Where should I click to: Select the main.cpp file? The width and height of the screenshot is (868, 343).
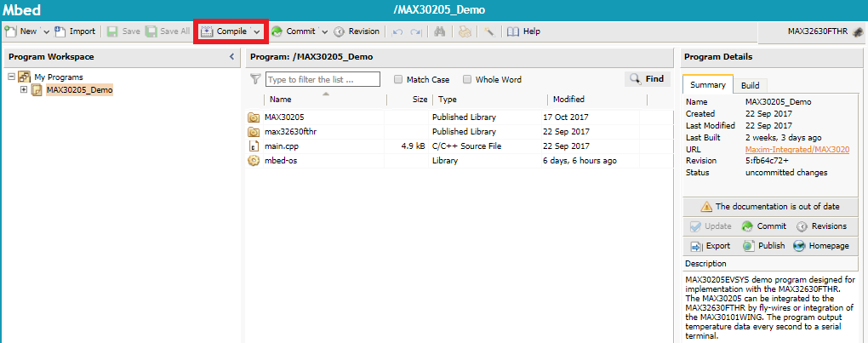[458, 146]
